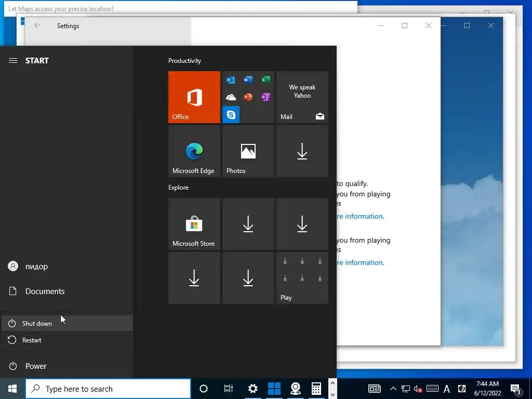Switch to Settings gear on taskbar

pyautogui.click(x=253, y=389)
